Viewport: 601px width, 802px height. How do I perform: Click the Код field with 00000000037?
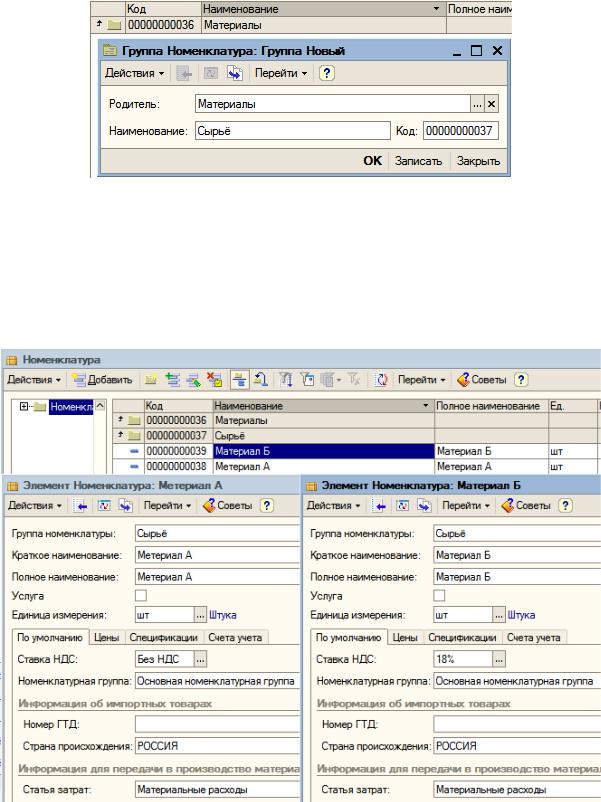tap(461, 131)
